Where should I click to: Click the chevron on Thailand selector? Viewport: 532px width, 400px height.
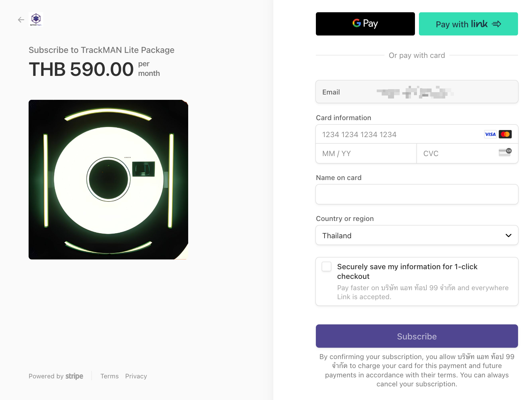tap(508, 235)
